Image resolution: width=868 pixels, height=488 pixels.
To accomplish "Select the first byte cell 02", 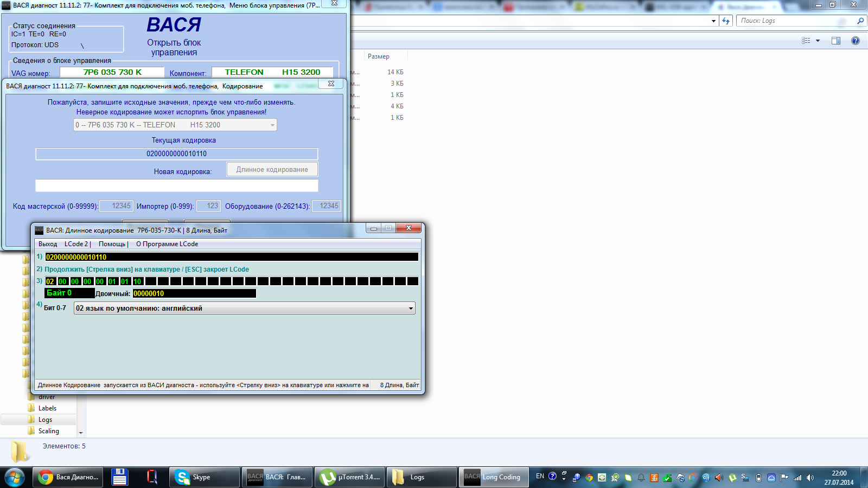I will (50, 281).
